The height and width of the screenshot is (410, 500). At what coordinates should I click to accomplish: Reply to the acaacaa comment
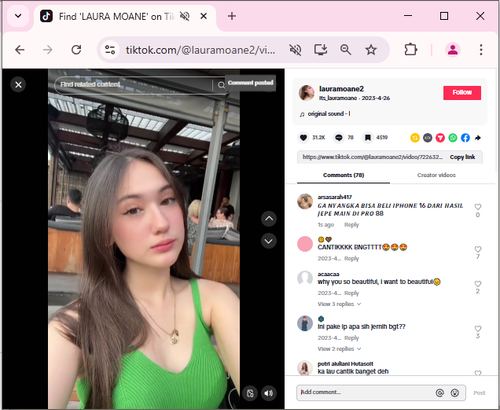pos(352,293)
